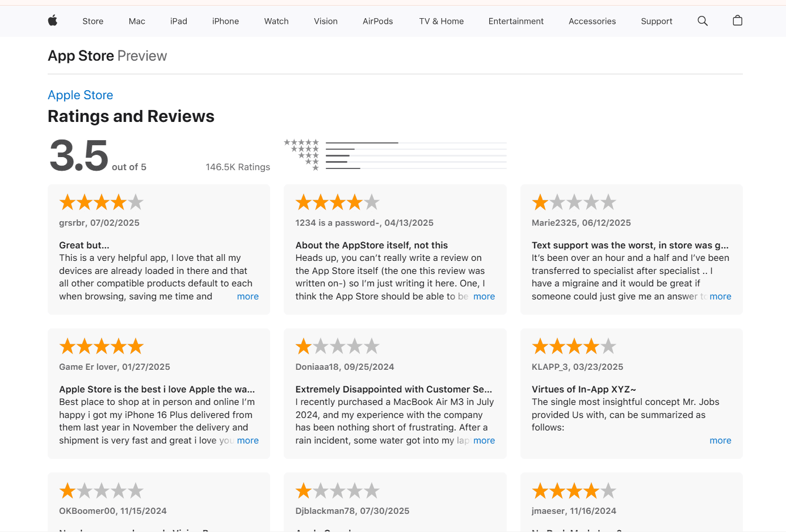786x532 pixels.
Task: Expand KLAPP_3's Virtues review
Action: 720,441
